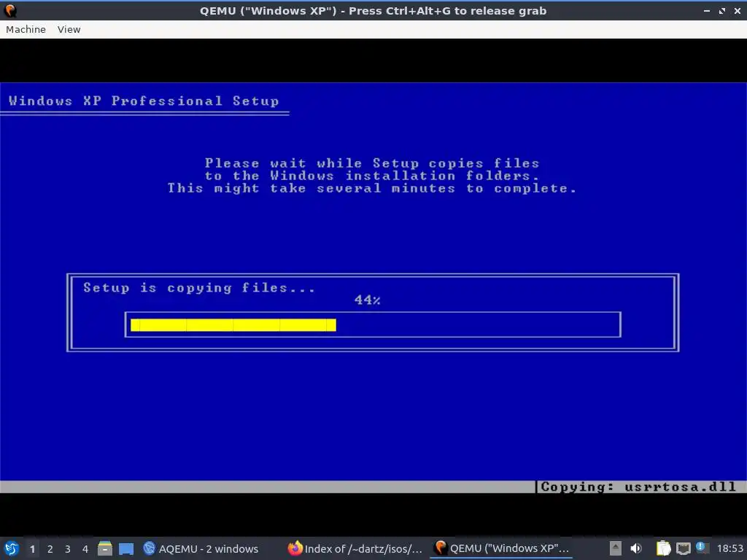Switch to AQEMU - 2 windows task

tap(201, 549)
